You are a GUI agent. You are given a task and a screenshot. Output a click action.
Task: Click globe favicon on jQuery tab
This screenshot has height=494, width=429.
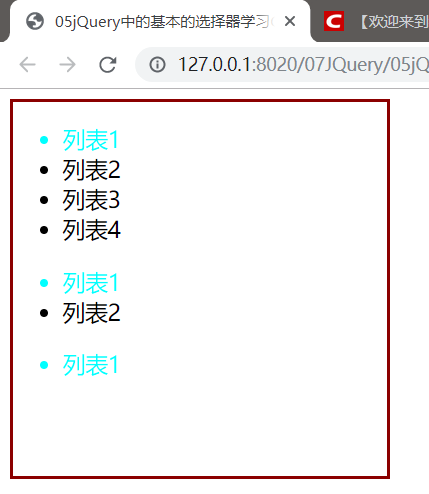(35, 21)
